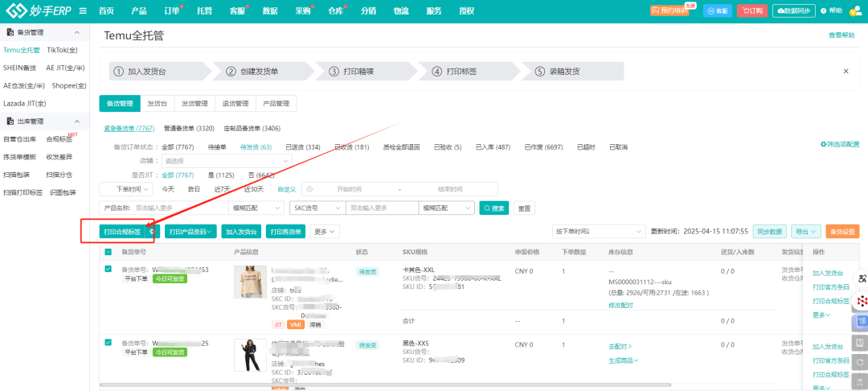Uncheck the checkbox for the 卡其色-XXL order row
Viewport: 868px width, 391px height.
(108, 270)
